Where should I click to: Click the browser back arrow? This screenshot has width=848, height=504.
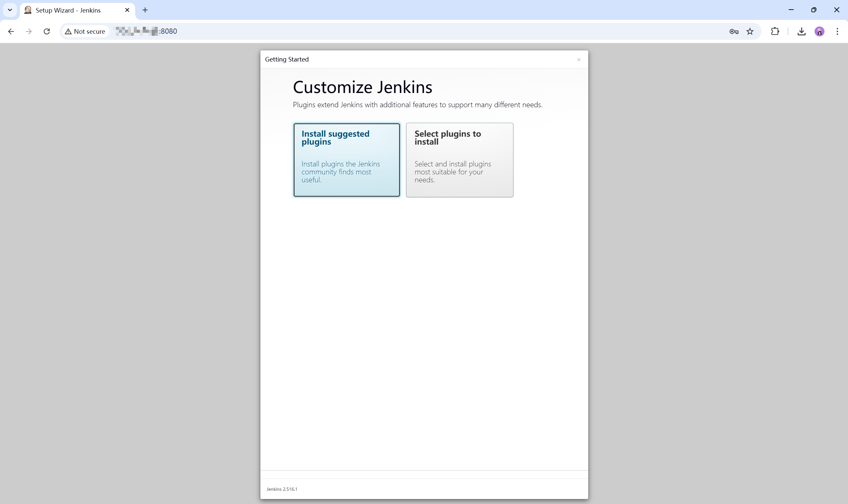11,31
